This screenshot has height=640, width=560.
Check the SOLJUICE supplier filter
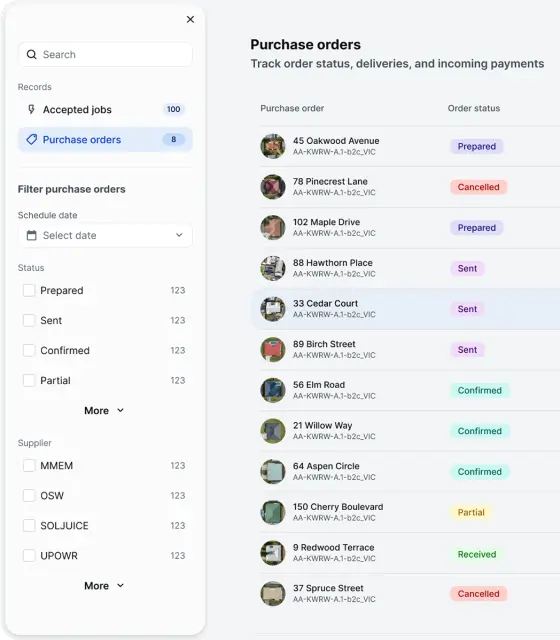click(x=29, y=525)
